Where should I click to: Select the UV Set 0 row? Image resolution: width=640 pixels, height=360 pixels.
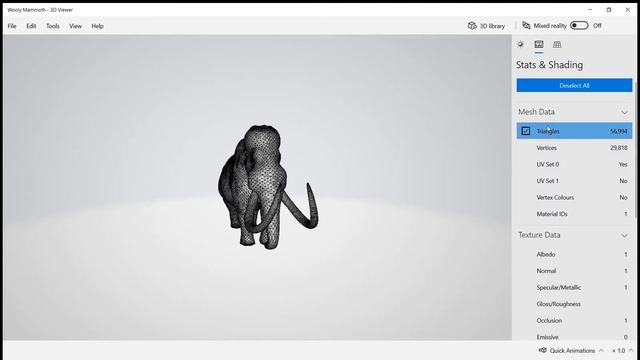tap(574, 164)
